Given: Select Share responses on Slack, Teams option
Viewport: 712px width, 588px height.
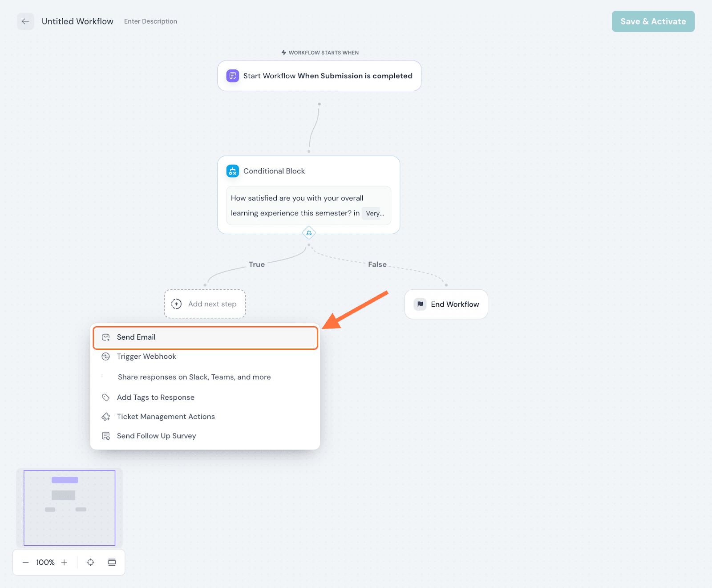Looking at the screenshot, I should pyautogui.click(x=194, y=377).
